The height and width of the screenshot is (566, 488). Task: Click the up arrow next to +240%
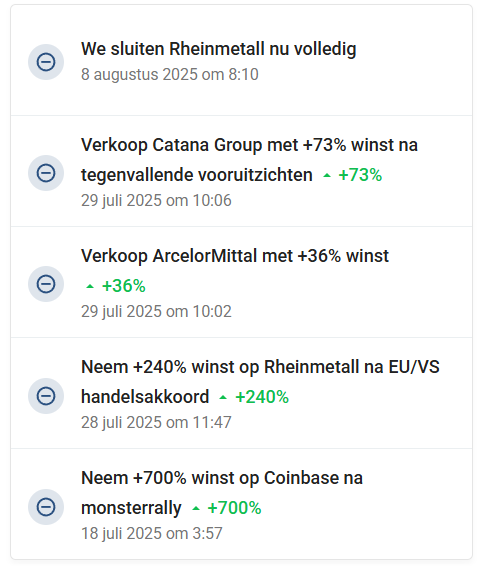pyautogui.click(x=223, y=398)
